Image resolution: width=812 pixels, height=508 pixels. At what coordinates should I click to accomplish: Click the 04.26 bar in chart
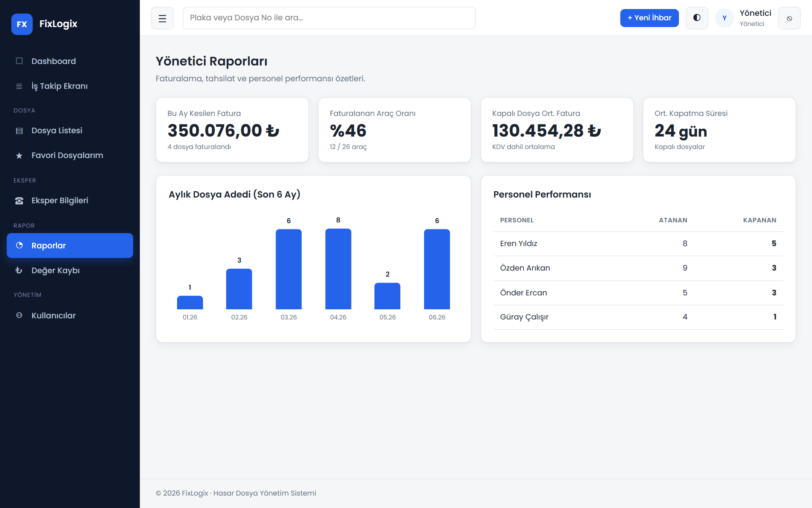[338, 269]
